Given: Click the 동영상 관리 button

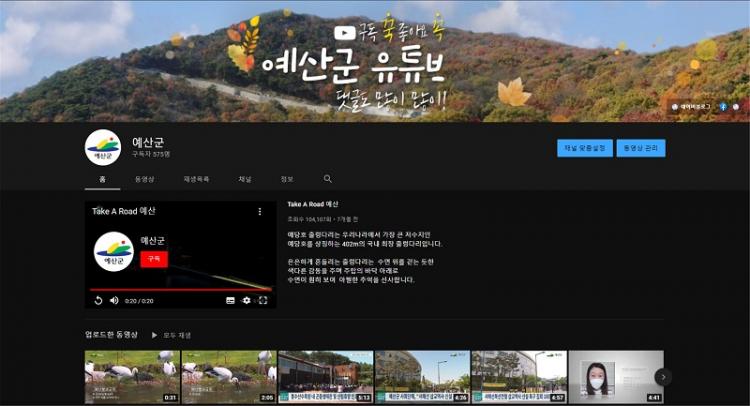Looking at the screenshot, I should pyautogui.click(x=640, y=148).
